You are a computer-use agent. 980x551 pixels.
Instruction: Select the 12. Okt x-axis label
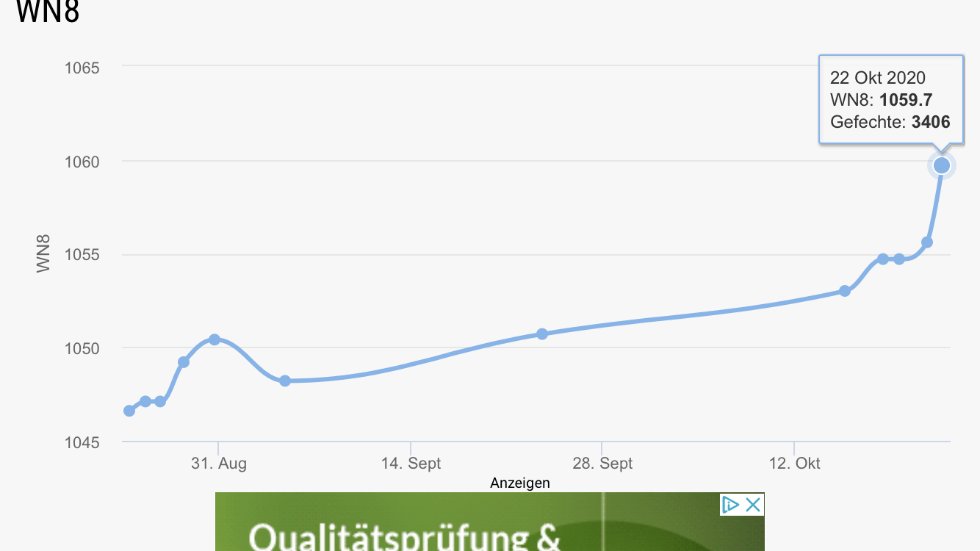(794, 464)
